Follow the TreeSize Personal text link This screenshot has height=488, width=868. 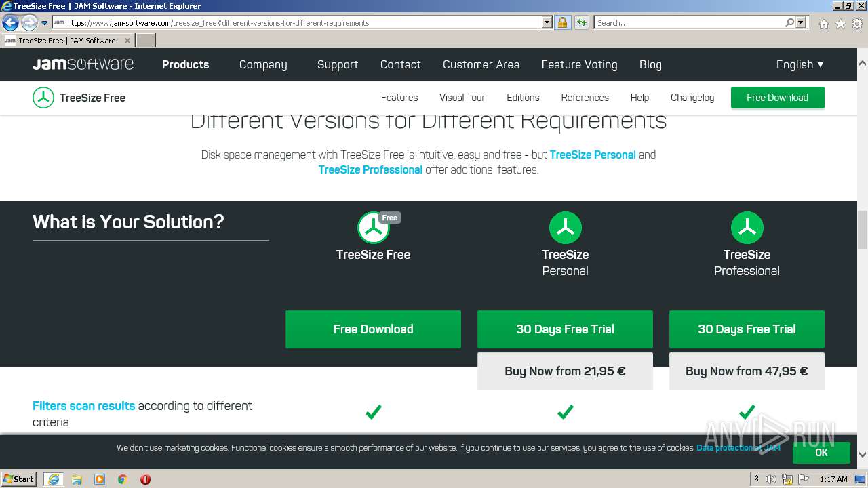pos(593,155)
